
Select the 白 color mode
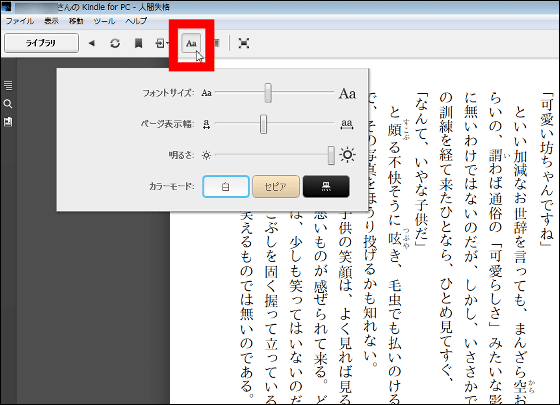click(x=226, y=186)
